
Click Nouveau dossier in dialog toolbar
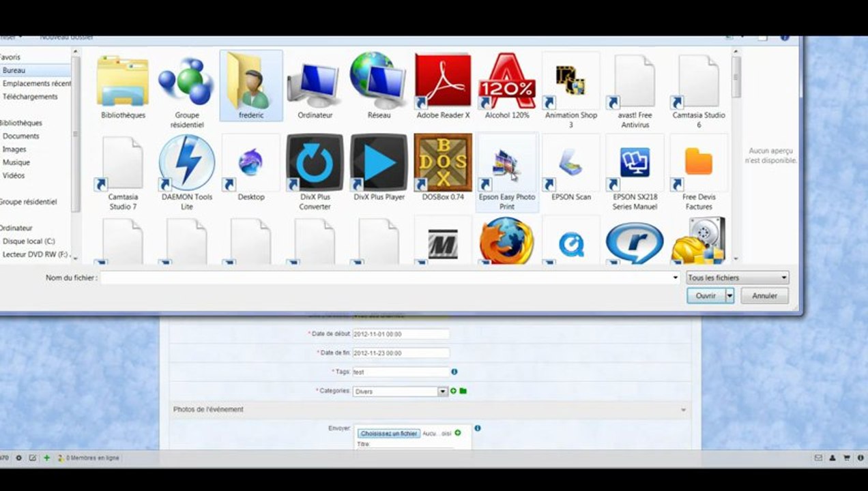(66, 38)
